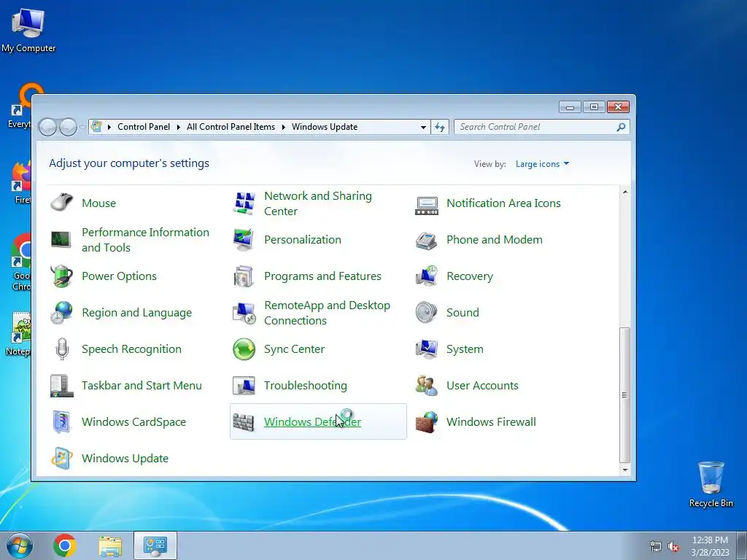Open the Windows Defender wall icon

point(244,422)
